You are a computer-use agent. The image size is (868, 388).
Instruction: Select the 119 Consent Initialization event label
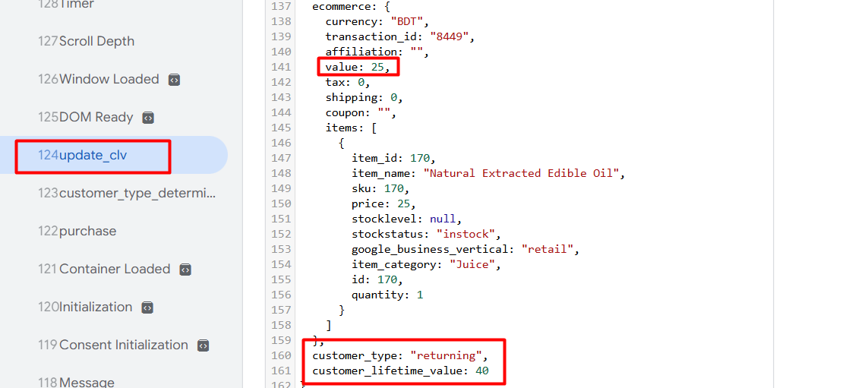click(x=113, y=345)
